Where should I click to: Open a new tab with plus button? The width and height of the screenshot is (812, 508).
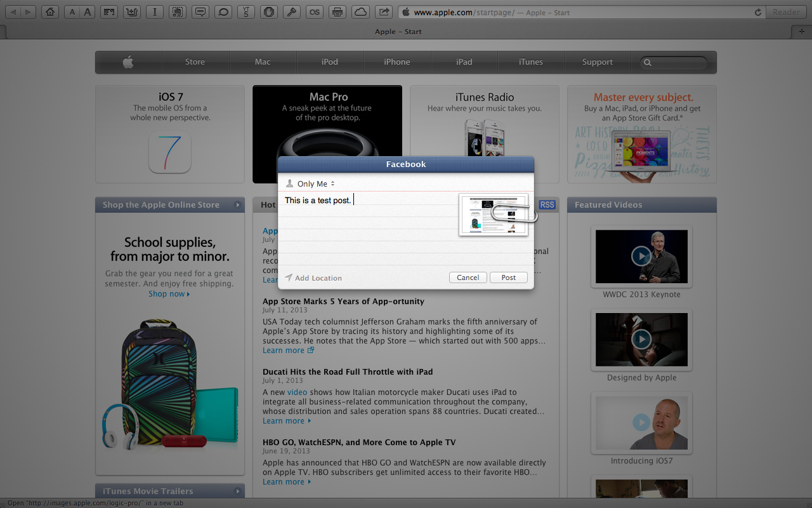[802, 32]
